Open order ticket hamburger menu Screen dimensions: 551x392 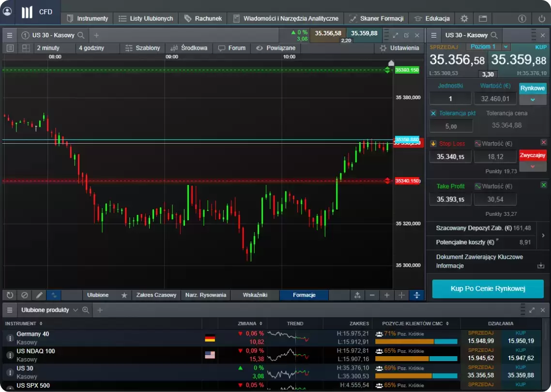coord(434,35)
